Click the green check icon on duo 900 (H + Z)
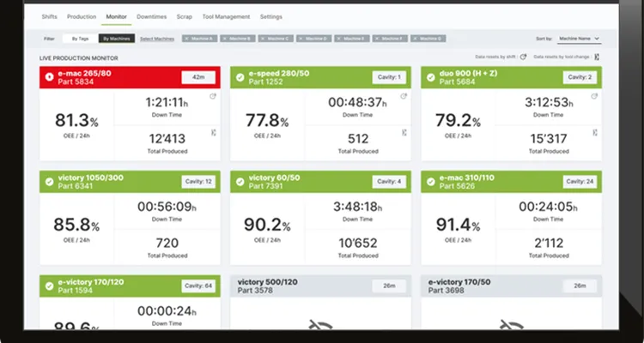 pyautogui.click(x=431, y=77)
